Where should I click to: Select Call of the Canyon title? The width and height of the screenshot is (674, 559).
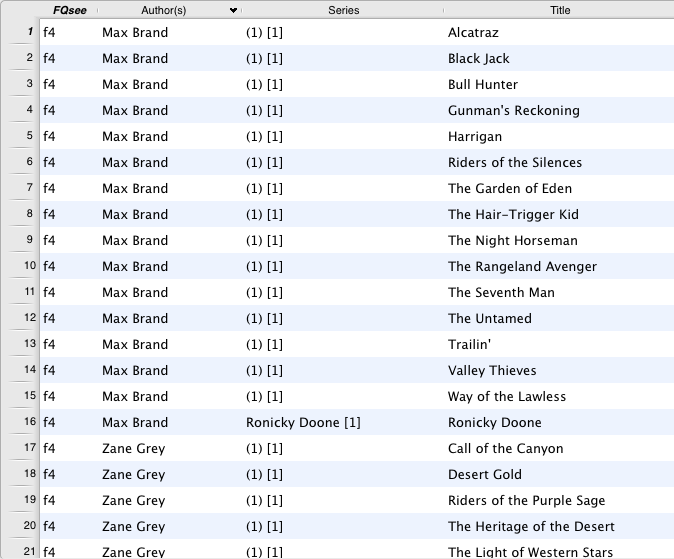pyautogui.click(x=505, y=448)
